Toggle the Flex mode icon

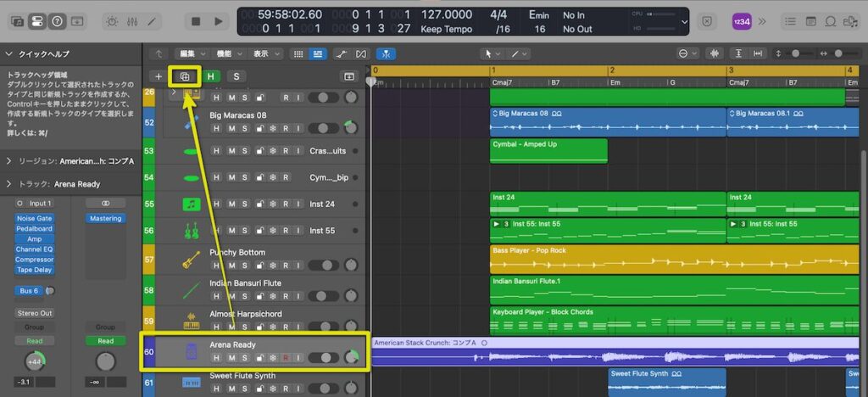click(x=361, y=53)
